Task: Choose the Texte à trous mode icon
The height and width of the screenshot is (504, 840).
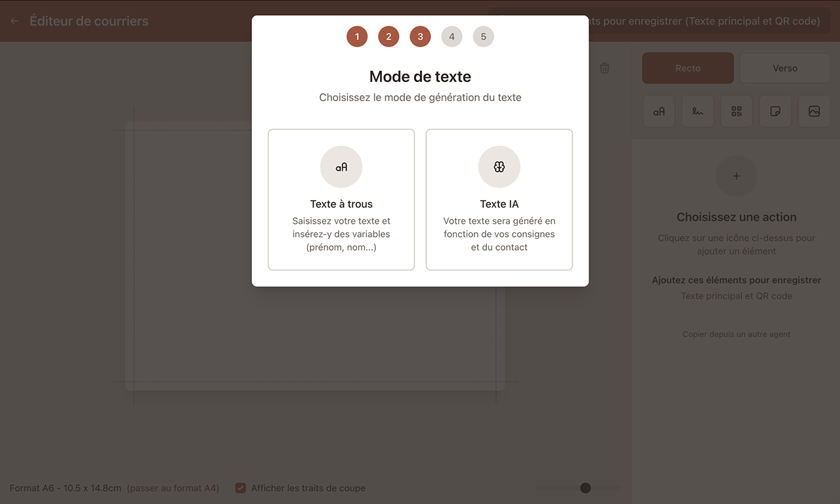Action: 341,167
